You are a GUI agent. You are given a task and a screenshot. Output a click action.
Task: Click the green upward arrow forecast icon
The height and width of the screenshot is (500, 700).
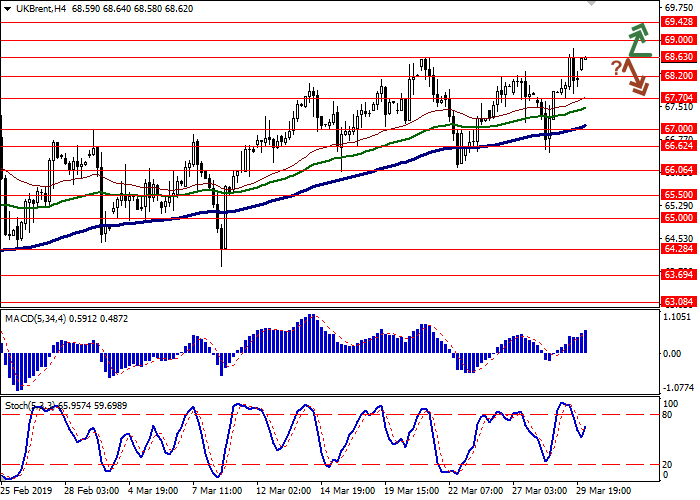pos(638,42)
